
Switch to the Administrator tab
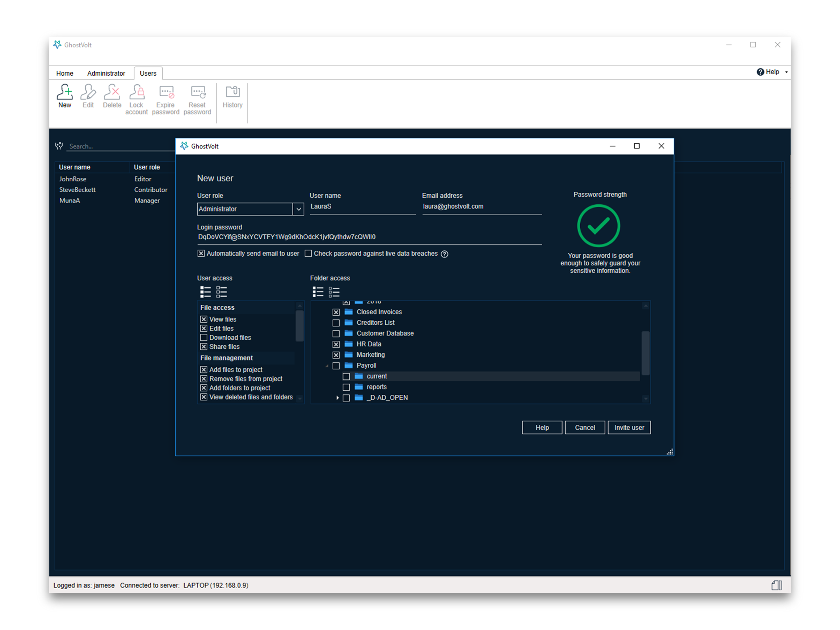point(106,73)
